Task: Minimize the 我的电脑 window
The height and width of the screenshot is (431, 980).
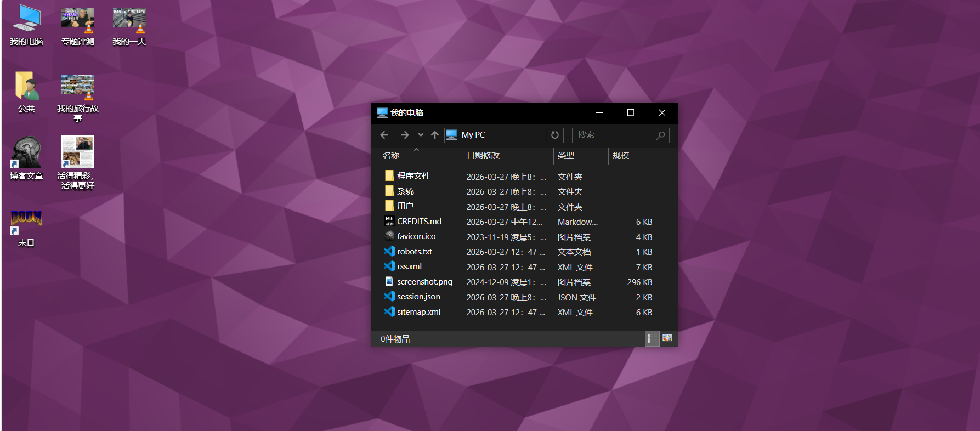Action: (x=599, y=112)
